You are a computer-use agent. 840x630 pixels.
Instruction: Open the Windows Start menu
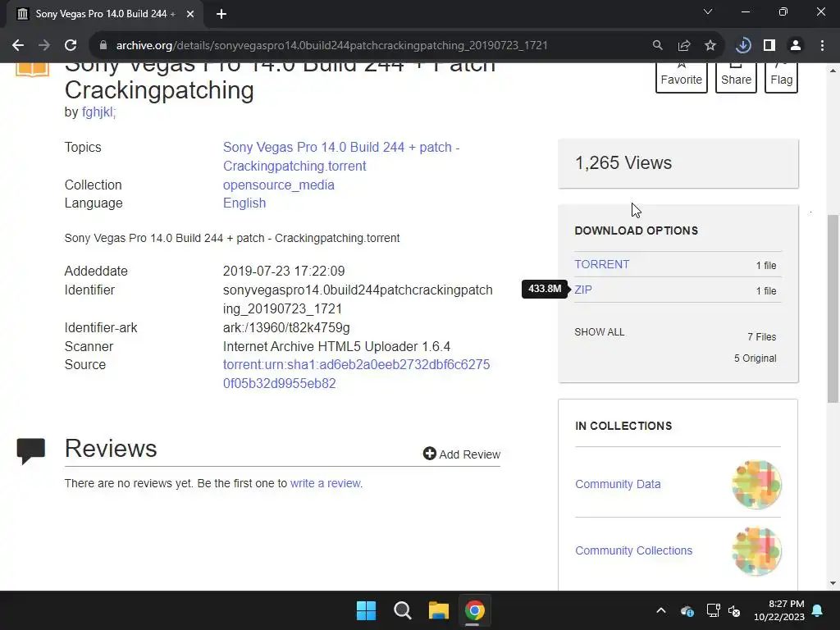click(x=367, y=610)
